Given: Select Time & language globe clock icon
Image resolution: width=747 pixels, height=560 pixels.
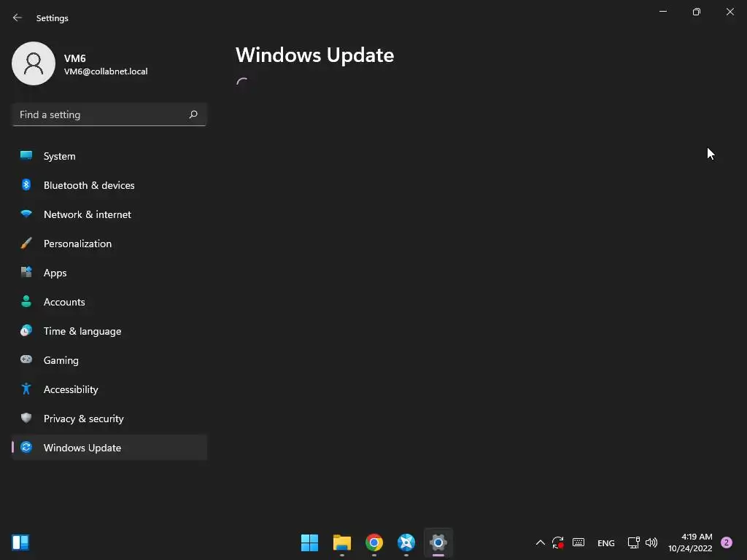Looking at the screenshot, I should 26,330.
